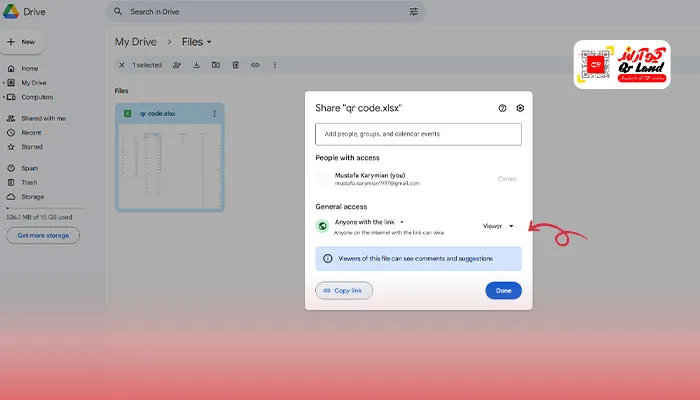Click the Copy link button
This screenshot has width=700, height=400.
(344, 290)
